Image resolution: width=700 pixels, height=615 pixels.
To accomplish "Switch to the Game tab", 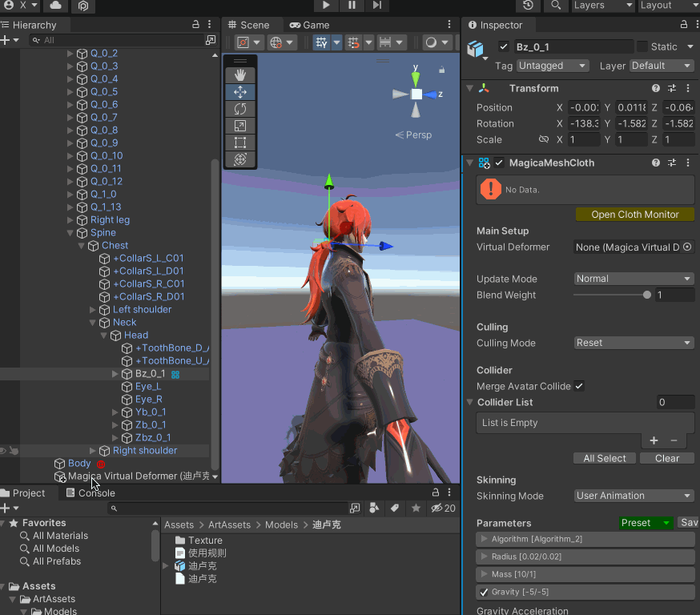I will point(309,25).
